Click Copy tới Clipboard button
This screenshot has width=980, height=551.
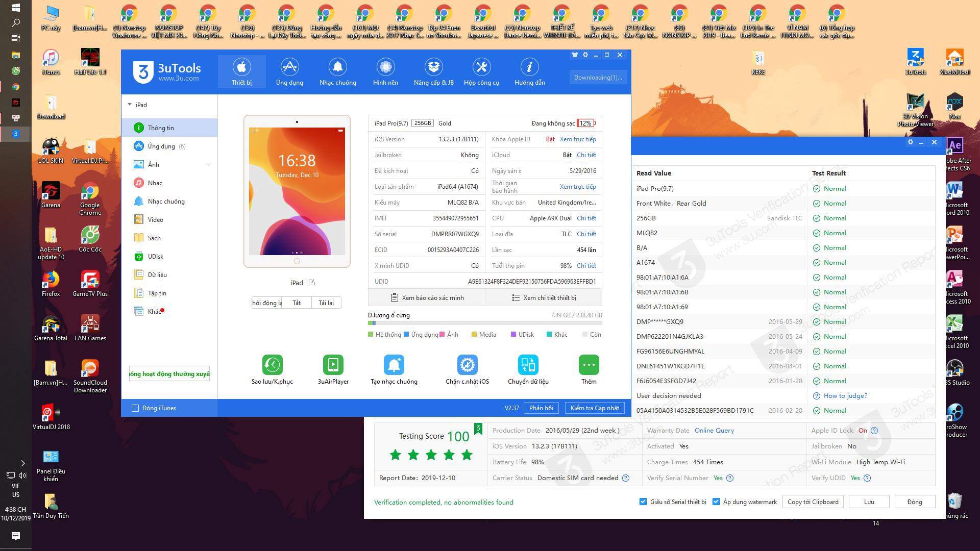tap(813, 502)
